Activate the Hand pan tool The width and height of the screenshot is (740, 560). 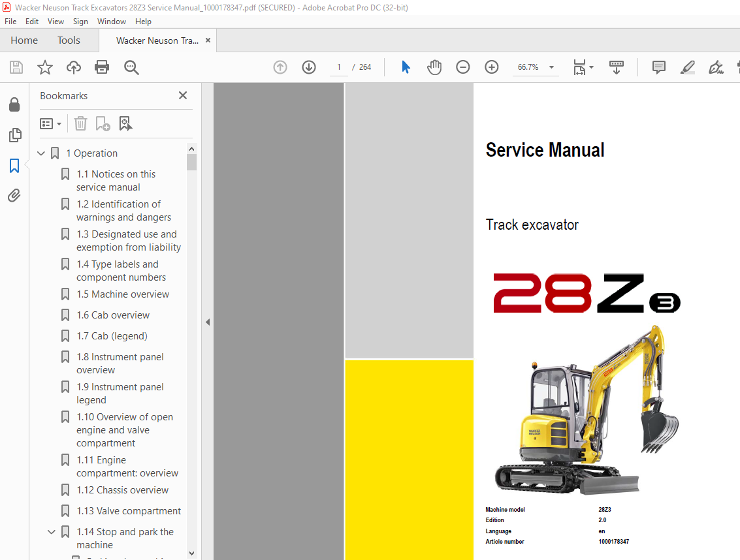coord(434,67)
